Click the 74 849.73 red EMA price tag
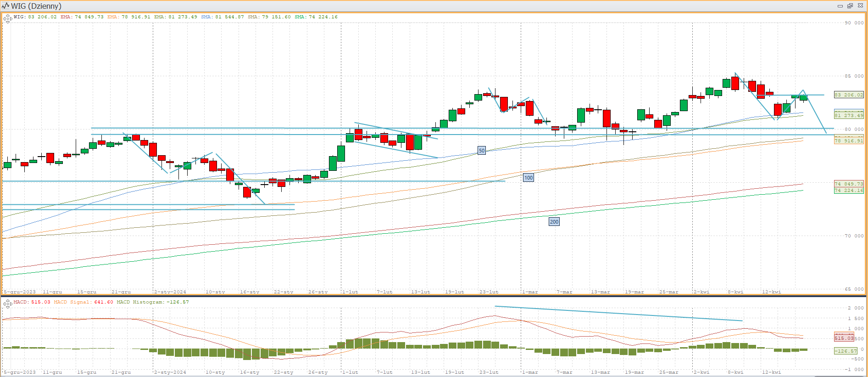 click(849, 184)
